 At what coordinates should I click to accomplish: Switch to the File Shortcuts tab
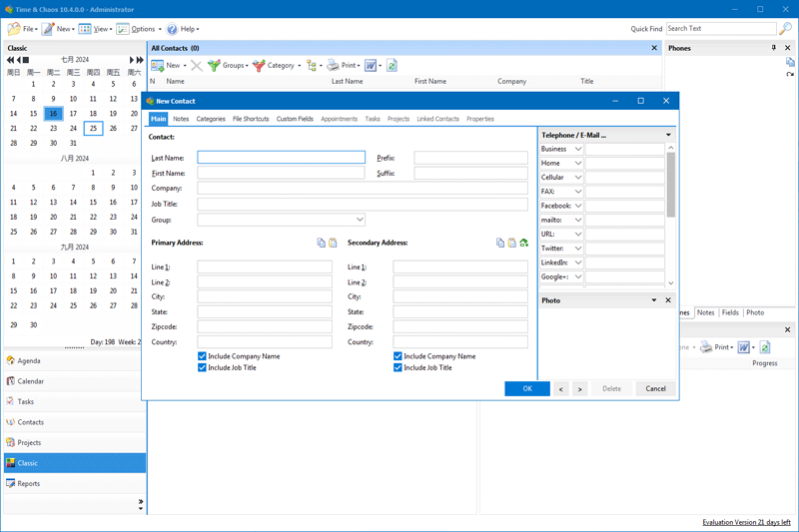tap(251, 119)
